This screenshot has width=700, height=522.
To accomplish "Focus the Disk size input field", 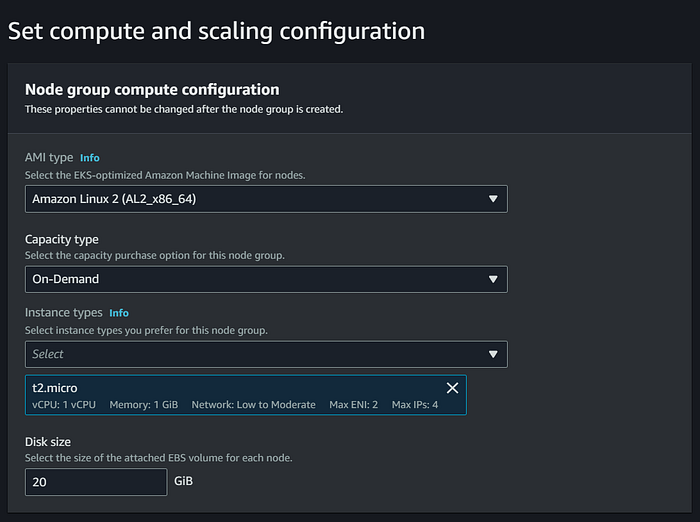I will point(96,482).
